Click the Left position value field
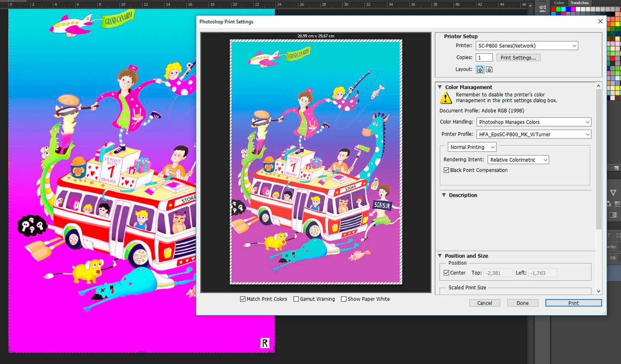621x364 pixels. click(543, 273)
